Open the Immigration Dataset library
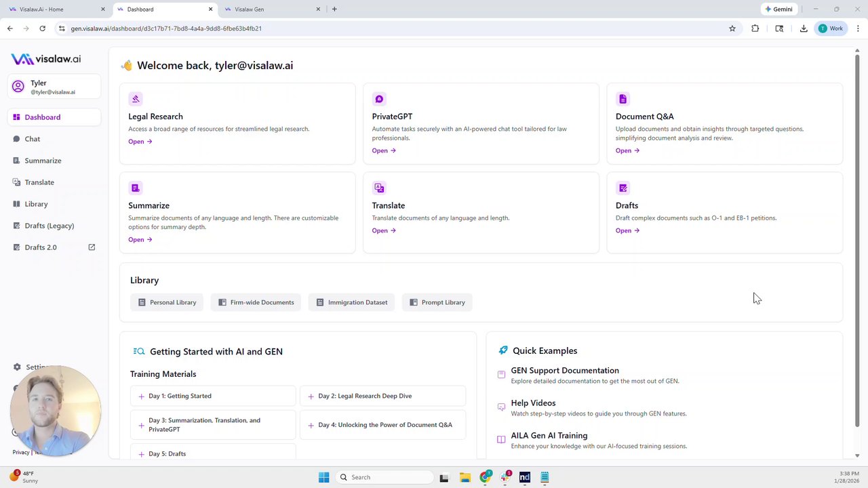The image size is (868, 488). (x=352, y=302)
